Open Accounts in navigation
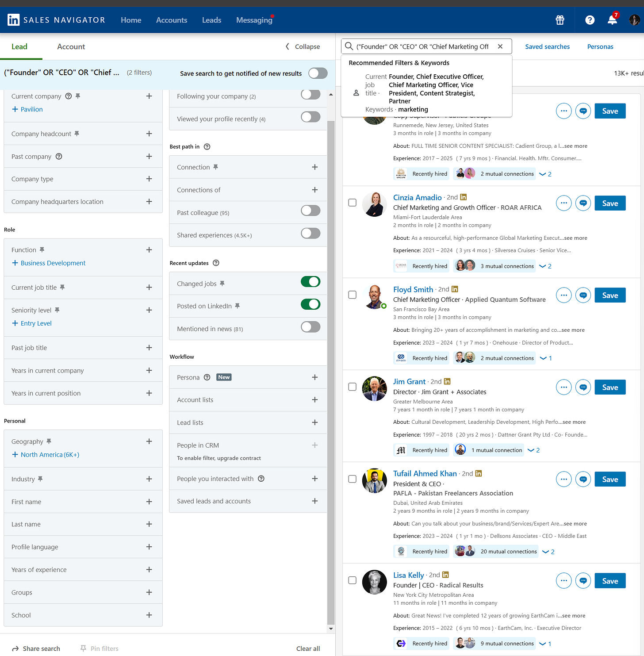Image resolution: width=644 pixels, height=656 pixels. click(172, 20)
